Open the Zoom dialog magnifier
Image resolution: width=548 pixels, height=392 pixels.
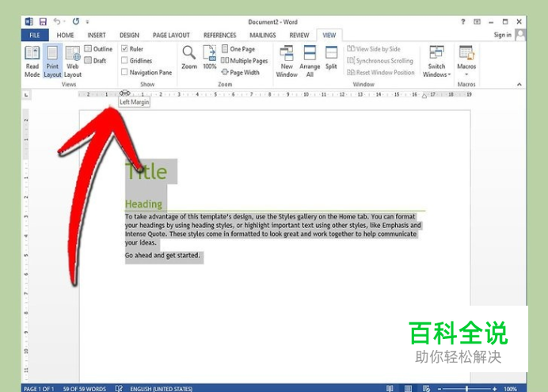pos(189,58)
